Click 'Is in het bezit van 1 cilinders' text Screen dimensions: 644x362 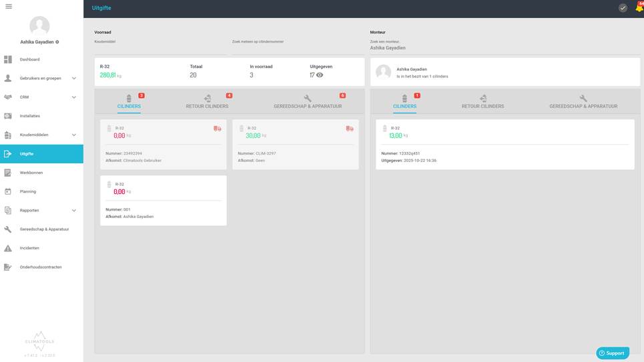422,77
